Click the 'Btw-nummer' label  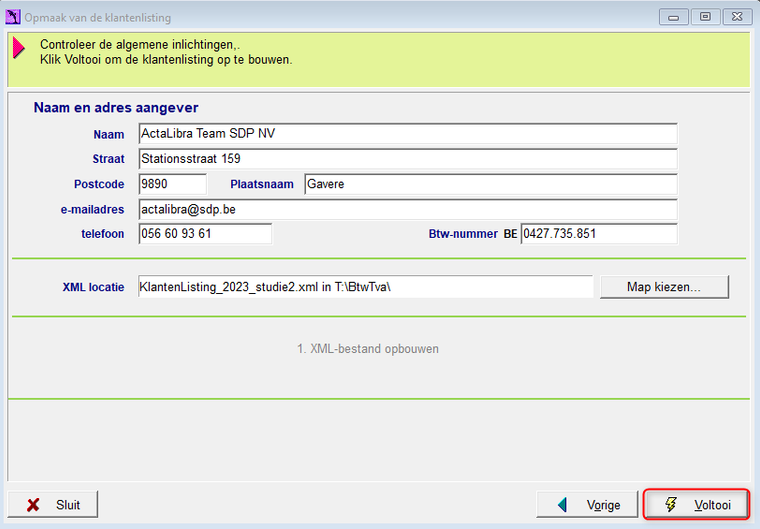(x=463, y=234)
